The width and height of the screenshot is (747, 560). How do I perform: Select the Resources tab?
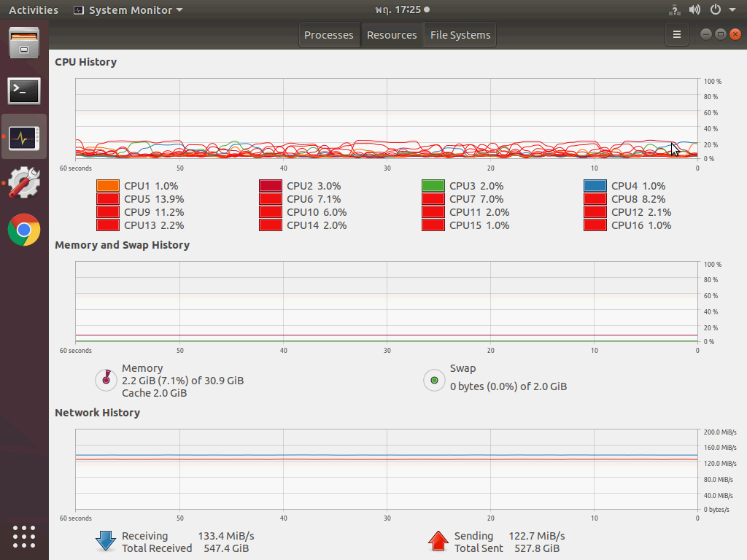coord(392,35)
